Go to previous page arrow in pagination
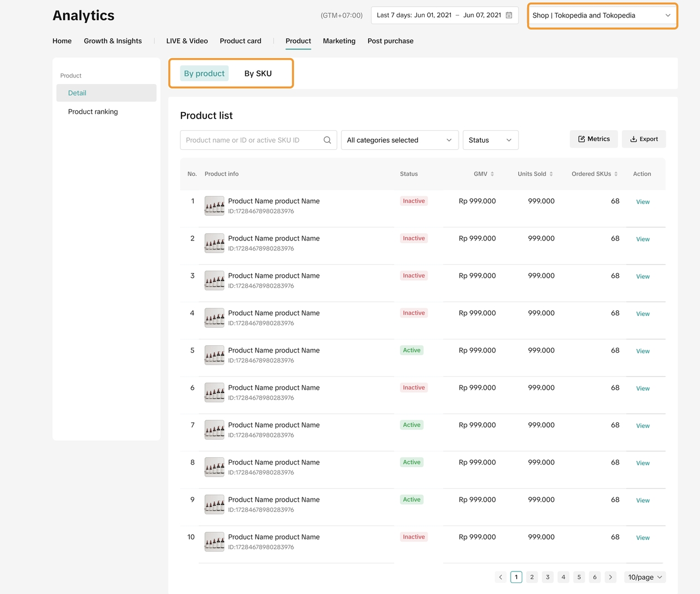 (500, 577)
